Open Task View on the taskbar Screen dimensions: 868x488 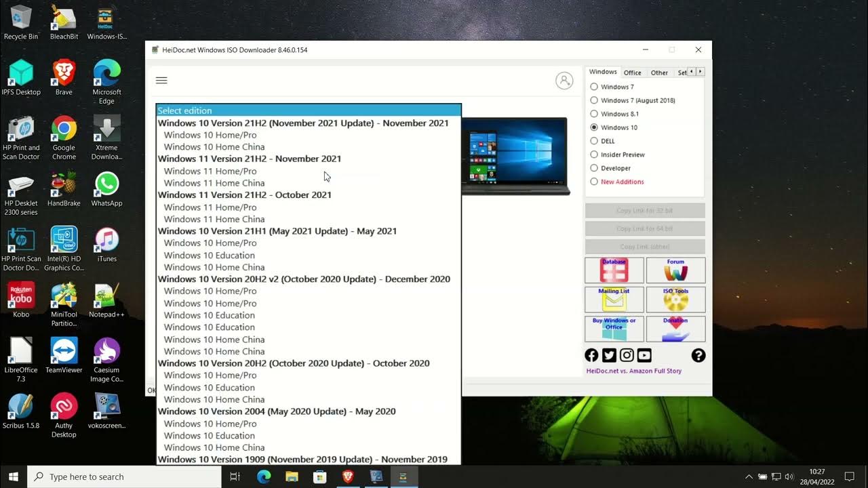[x=235, y=476]
